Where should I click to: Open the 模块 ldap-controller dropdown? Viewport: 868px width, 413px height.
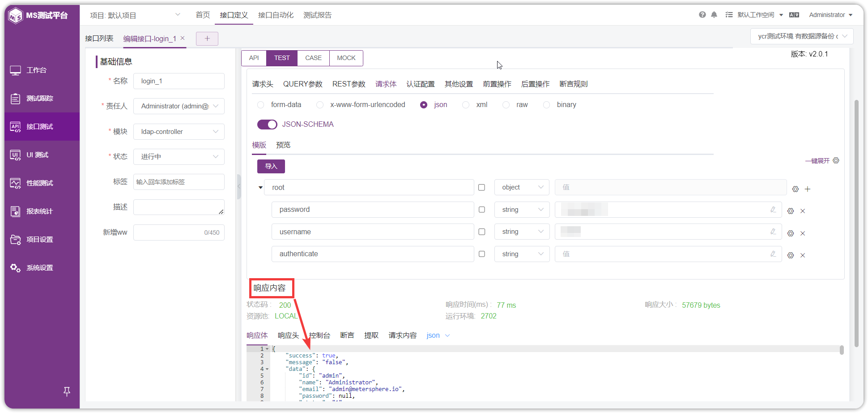[x=179, y=132]
